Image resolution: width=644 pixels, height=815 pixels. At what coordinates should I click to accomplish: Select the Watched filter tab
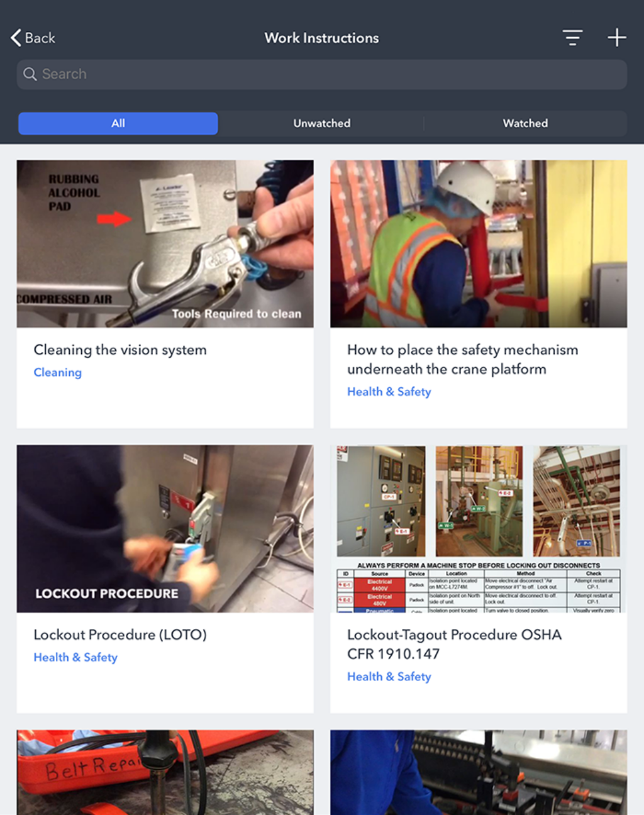[x=525, y=123]
